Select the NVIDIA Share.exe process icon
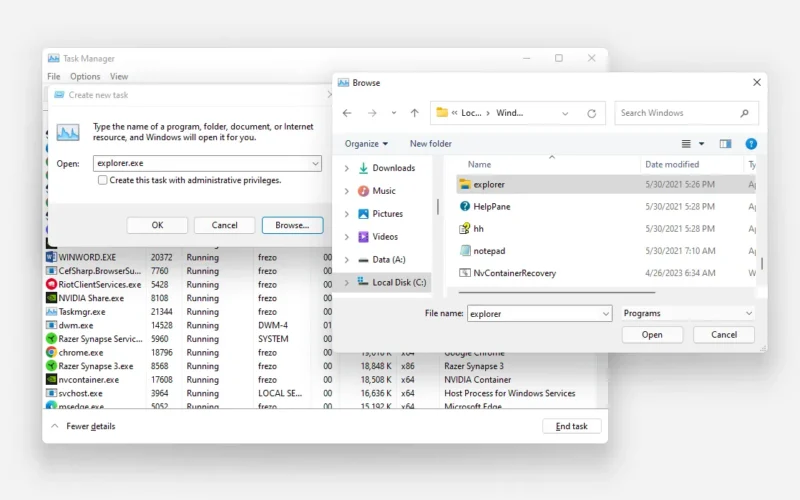 tap(52, 298)
